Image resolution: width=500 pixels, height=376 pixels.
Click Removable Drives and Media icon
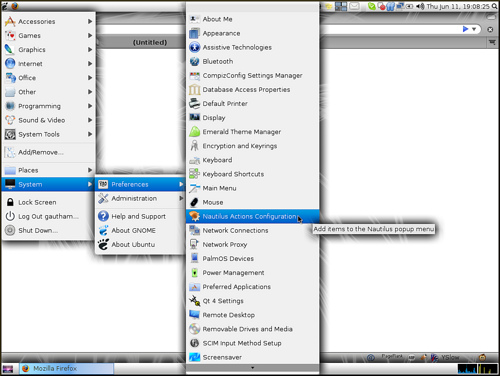[194, 329]
